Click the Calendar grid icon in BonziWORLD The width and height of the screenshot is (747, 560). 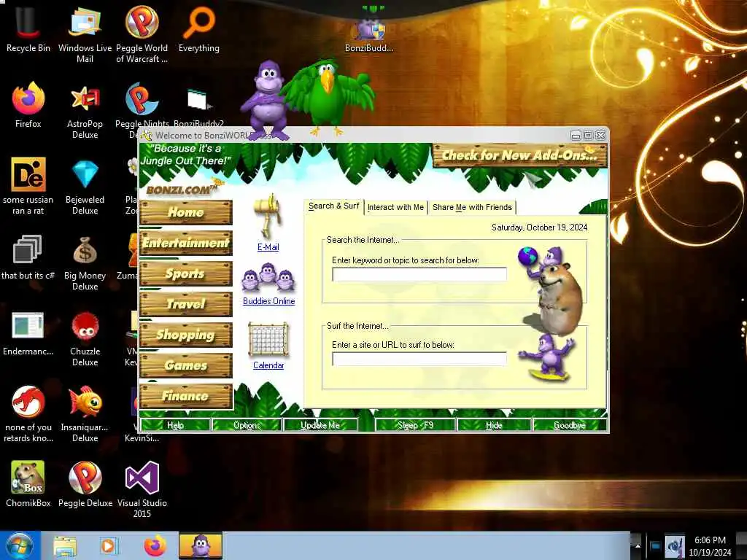pos(268,340)
